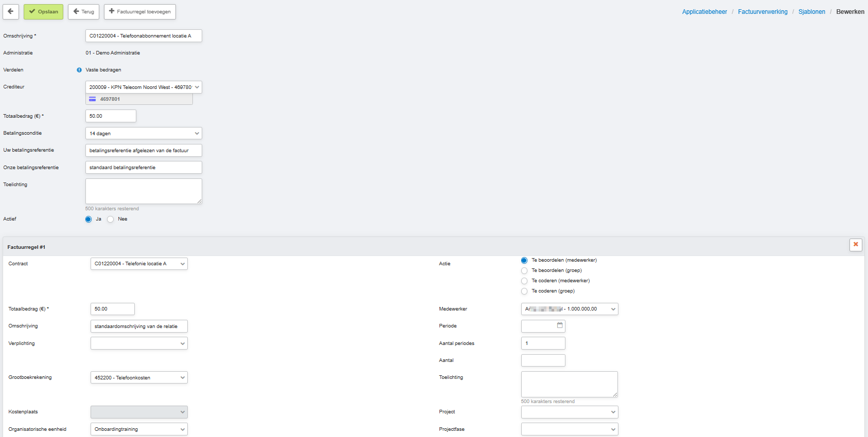Screen dimensions: 868x437
Task: Save the template with Opslaan
Action: point(43,12)
